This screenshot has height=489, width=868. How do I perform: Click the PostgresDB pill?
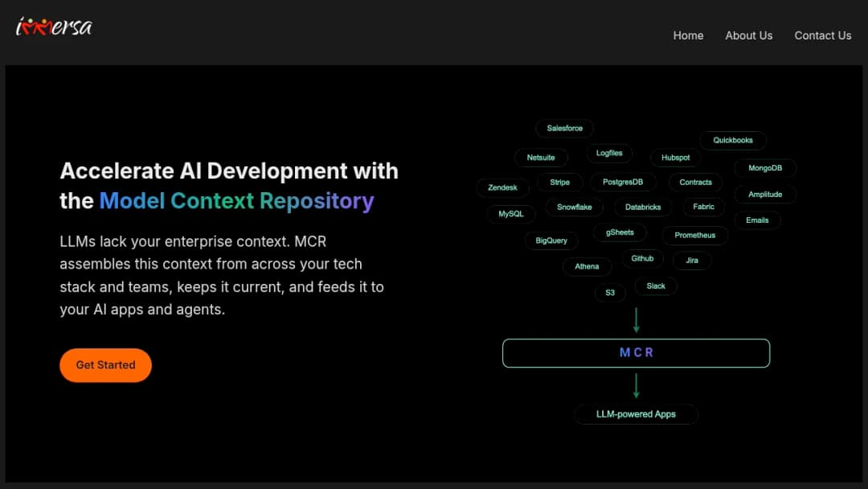[623, 182]
